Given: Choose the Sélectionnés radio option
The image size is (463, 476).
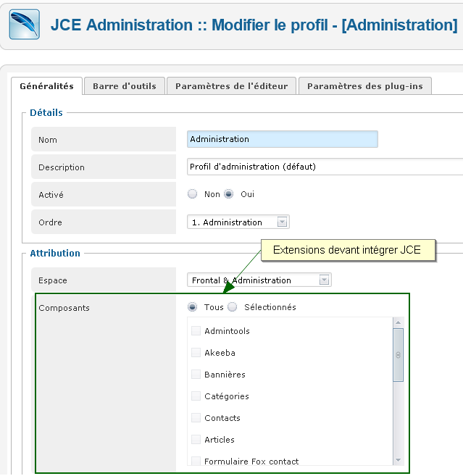Looking at the screenshot, I should point(233,307).
